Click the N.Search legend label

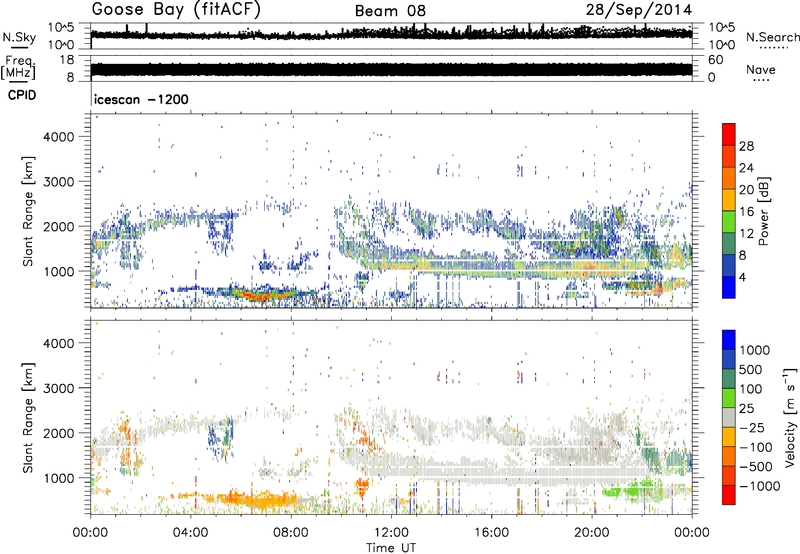[x=772, y=37]
